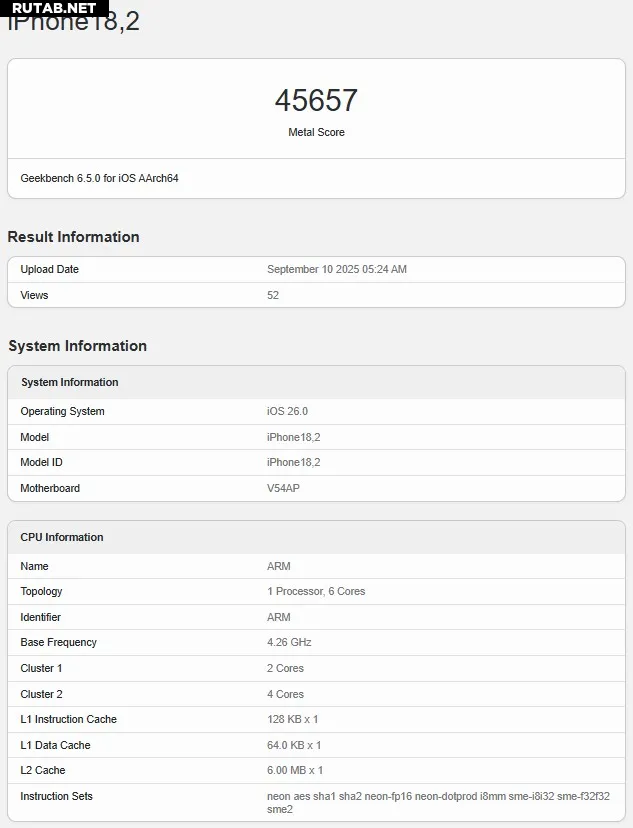Screen dimensions: 633x828
Task: Click the L2 Cache label
Action: 43,770
